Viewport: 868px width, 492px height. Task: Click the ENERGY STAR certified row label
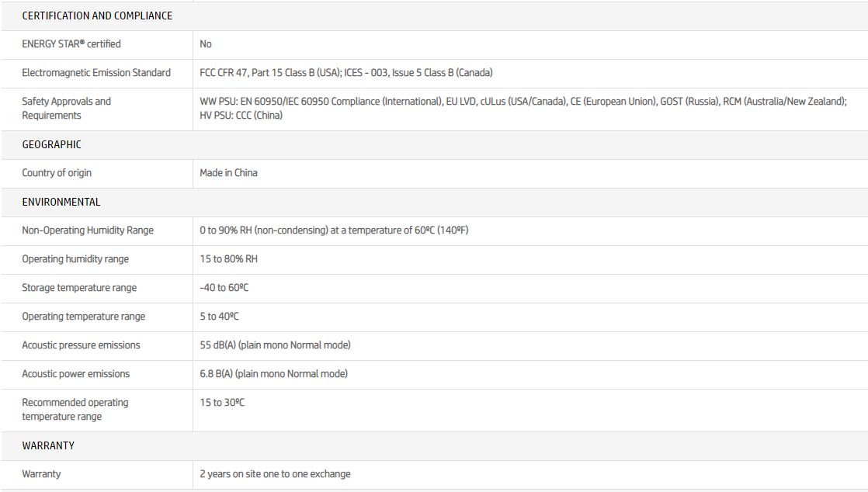point(71,44)
